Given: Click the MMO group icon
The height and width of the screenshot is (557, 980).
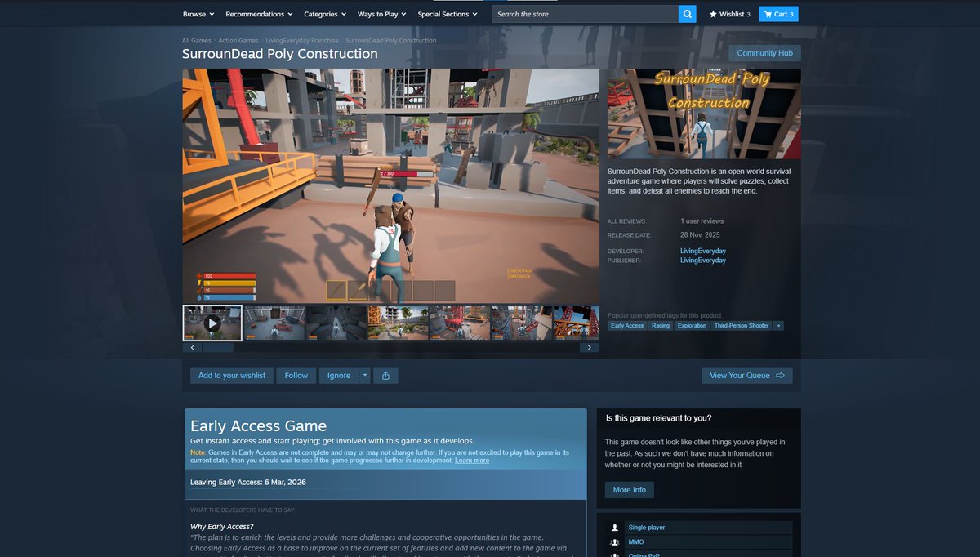Looking at the screenshot, I should [x=614, y=542].
